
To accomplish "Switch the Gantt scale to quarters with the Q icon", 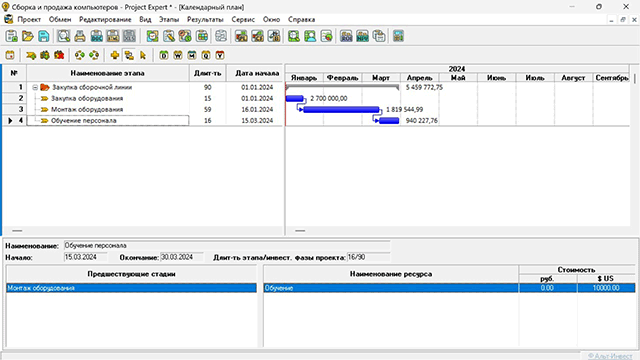I will 206,55.
